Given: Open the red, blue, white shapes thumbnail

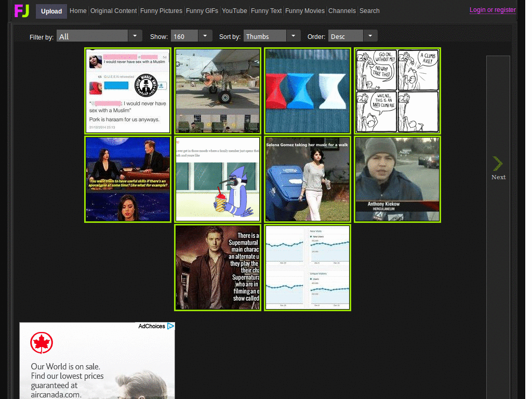Looking at the screenshot, I should pos(308,91).
